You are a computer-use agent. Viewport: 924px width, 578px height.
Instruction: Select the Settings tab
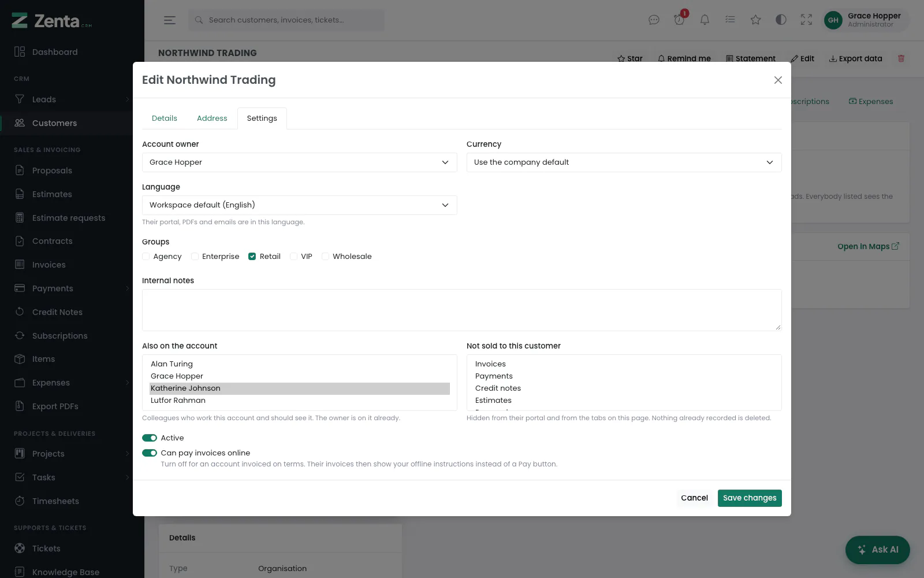[x=262, y=118]
